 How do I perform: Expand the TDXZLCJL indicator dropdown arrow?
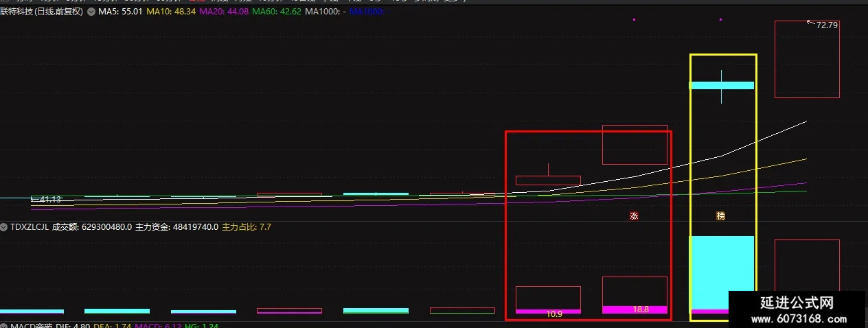click(x=4, y=226)
